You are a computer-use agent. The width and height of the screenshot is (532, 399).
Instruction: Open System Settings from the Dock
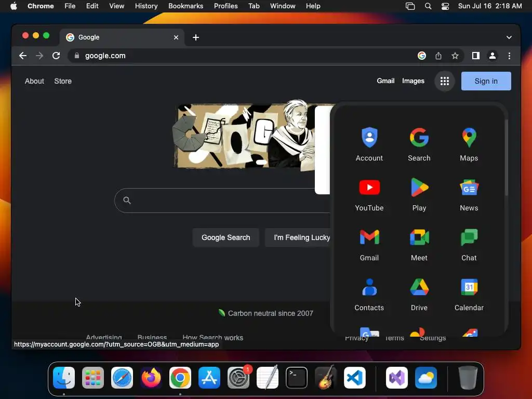[x=238, y=378]
